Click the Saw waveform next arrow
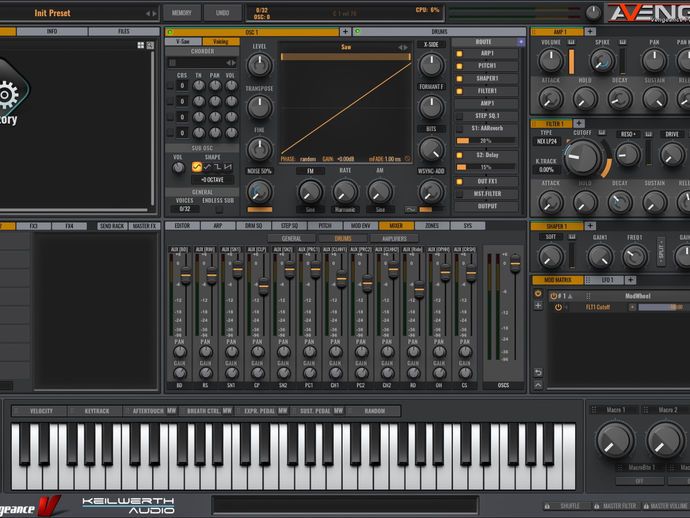The image size is (690, 518). 406,47
